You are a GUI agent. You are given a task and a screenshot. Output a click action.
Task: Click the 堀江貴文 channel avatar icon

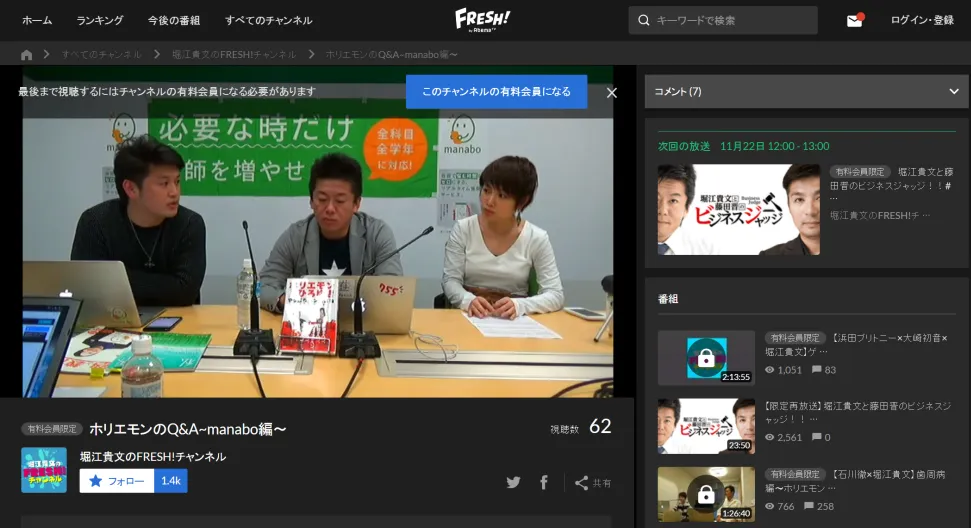tap(44, 470)
